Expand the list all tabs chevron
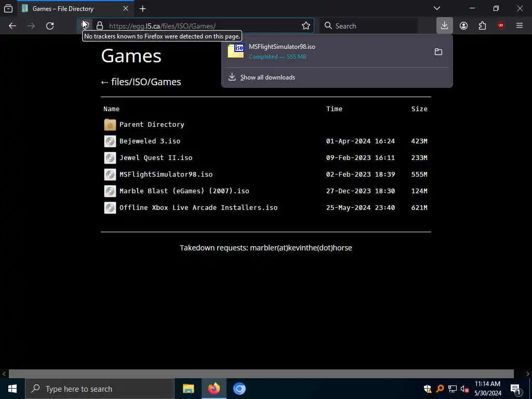The width and height of the screenshot is (532, 399). [437, 8]
